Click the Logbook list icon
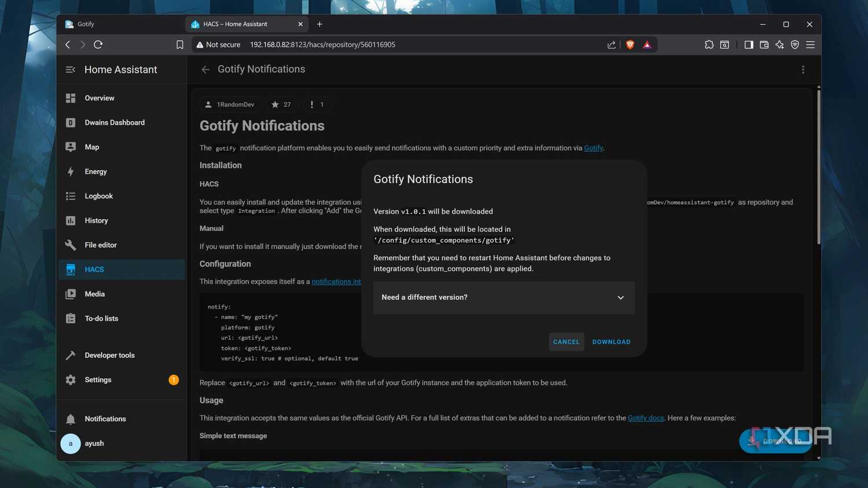Image resolution: width=868 pixels, height=488 pixels. [x=71, y=196]
